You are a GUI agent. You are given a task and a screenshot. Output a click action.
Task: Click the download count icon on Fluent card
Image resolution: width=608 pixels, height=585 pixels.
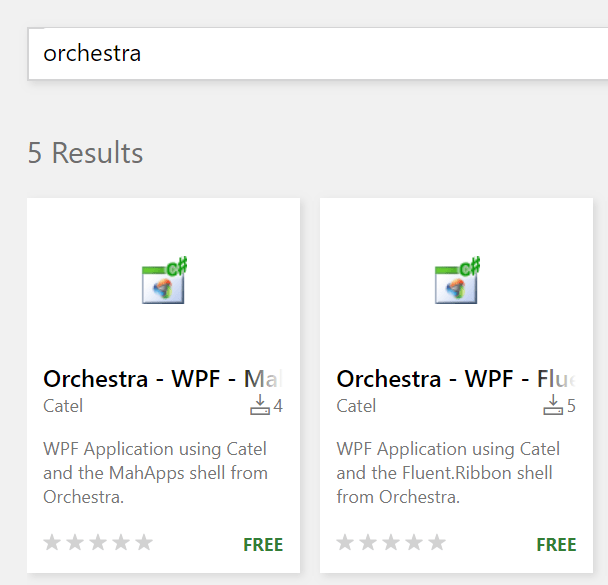tap(553, 405)
